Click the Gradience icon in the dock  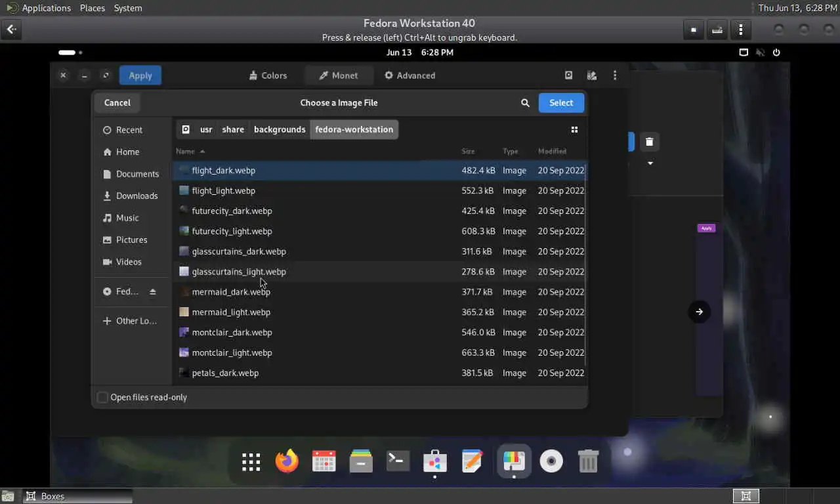514,461
